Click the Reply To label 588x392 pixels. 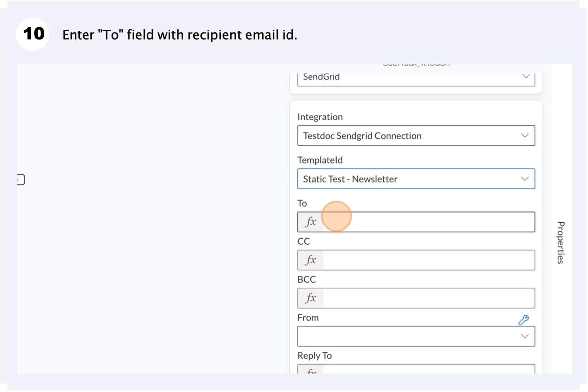(315, 356)
